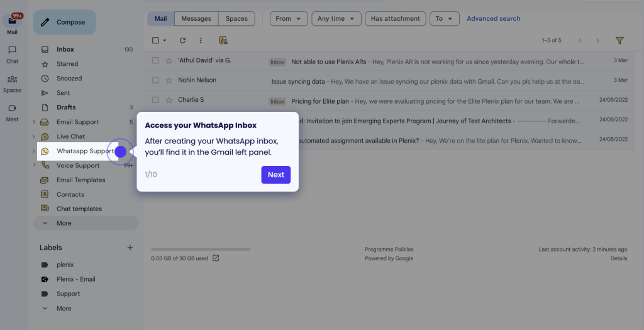Viewport: 644px width, 330px height.
Task: Refresh the mail list
Action: point(183,40)
